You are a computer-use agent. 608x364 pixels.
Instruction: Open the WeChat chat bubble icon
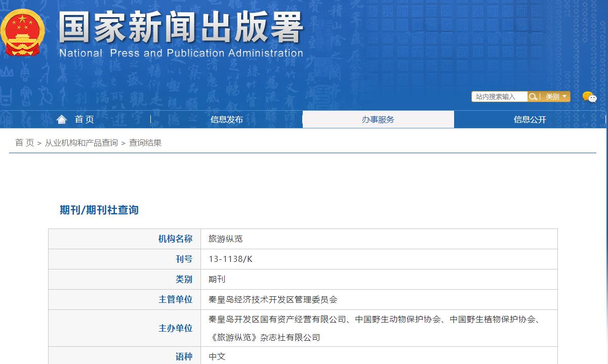coord(589,97)
